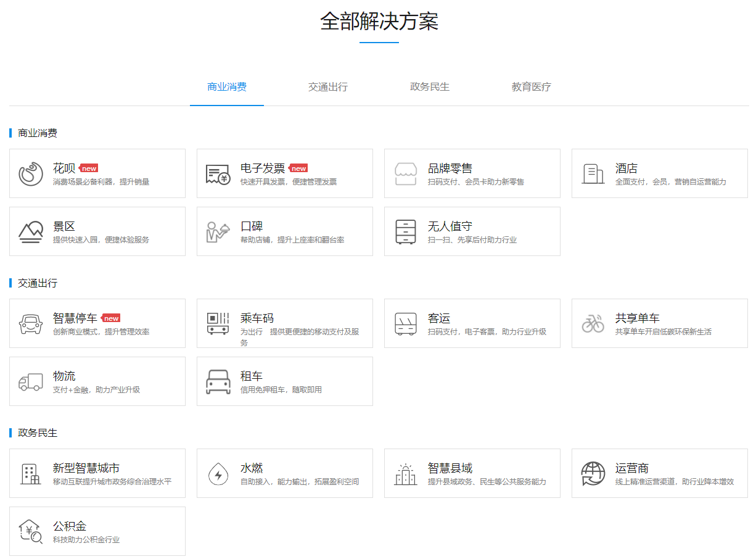Click the text 提供快速入园，便捷体验服务
Viewport: 756px width, 559px height.
pyautogui.click(x=101, y=240)
